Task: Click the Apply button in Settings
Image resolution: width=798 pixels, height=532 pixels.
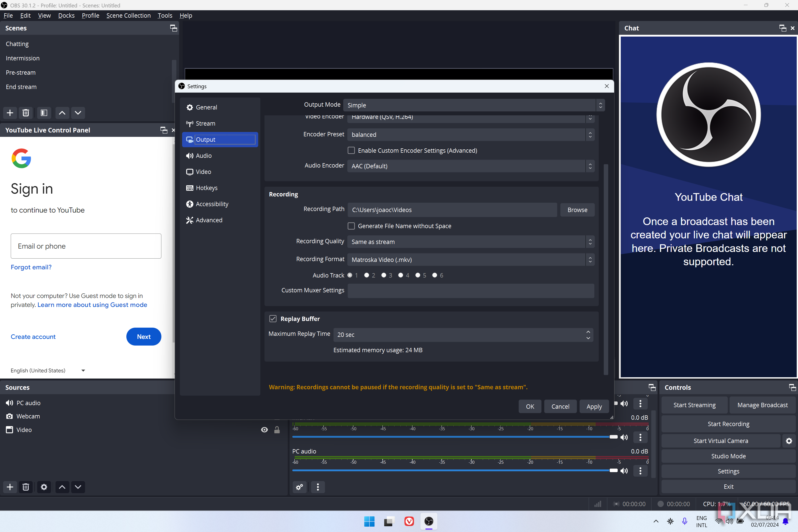Action: [x=594, y=406]
